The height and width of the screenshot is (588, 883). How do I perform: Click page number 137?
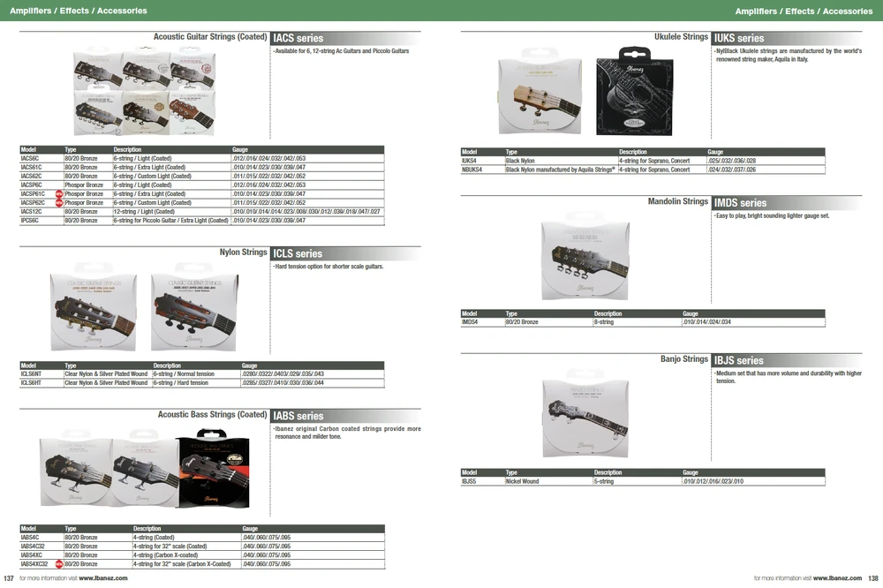pos(9,578)
